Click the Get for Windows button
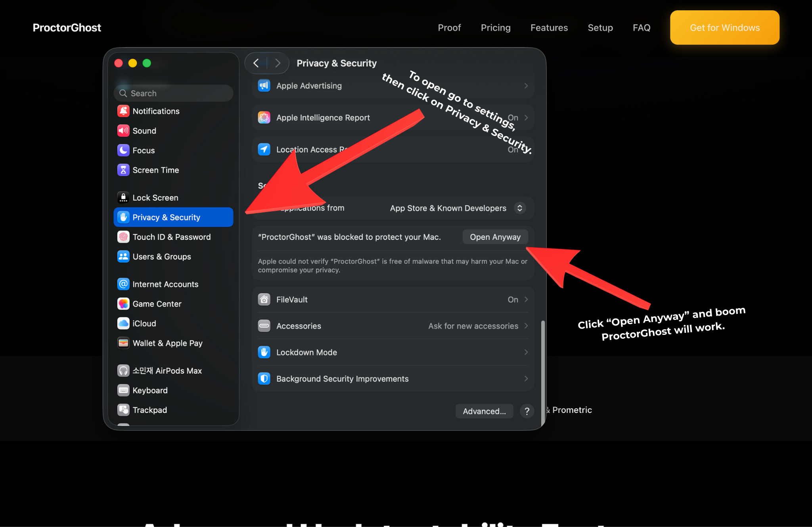Screen dimensions: 812x527 pos(724,27)
